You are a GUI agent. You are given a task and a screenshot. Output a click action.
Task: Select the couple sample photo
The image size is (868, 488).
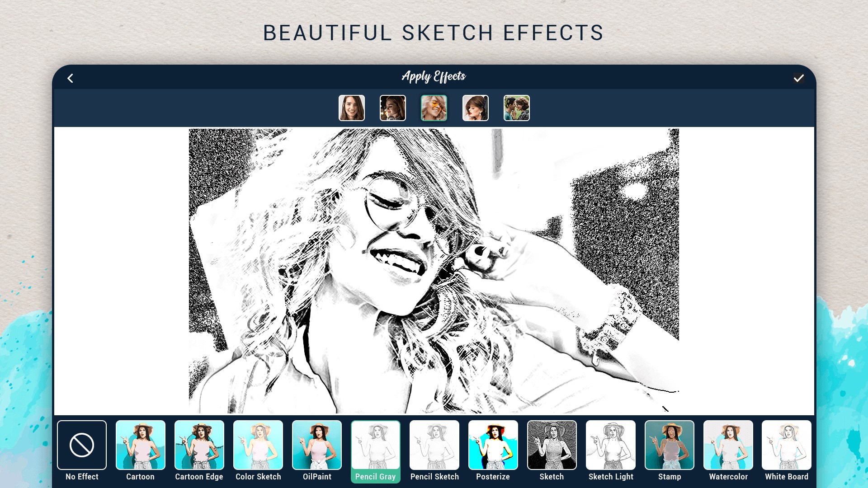point(517,108)
